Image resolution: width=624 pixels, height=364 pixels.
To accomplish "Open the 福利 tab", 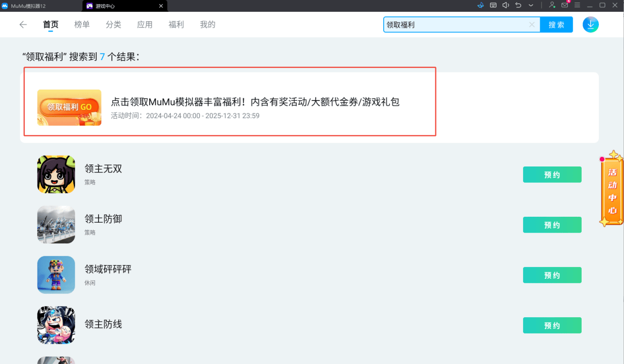I will (x=176, y=25).
